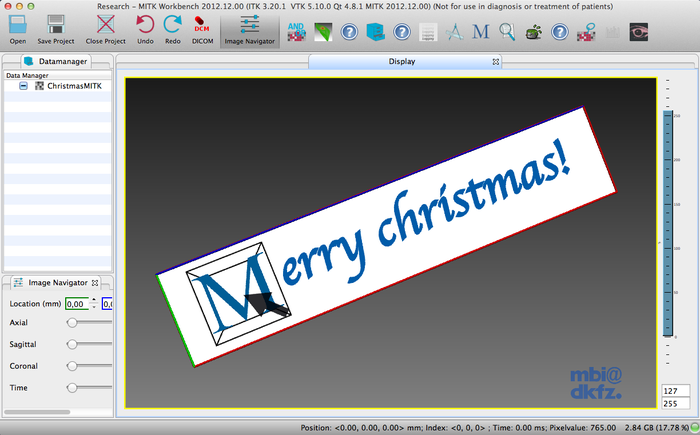Select the ChristmasMITK data node
The width and height of the screenshot is (700, 435).
click(x=74, y=86)
